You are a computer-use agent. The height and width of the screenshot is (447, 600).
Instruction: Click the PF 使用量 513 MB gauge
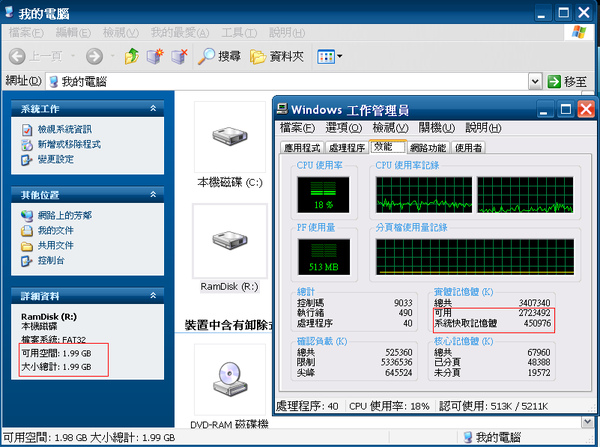(324, 257)
